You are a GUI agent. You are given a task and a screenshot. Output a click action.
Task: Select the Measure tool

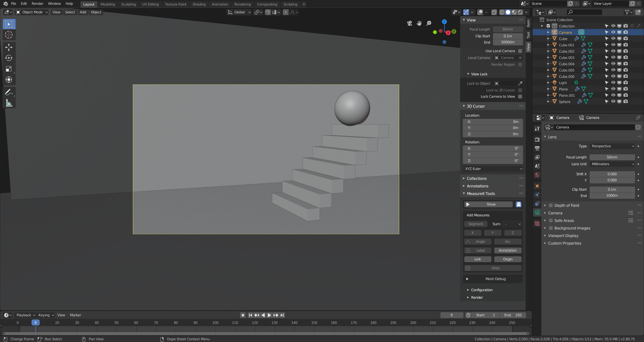[x=9, y=103]
